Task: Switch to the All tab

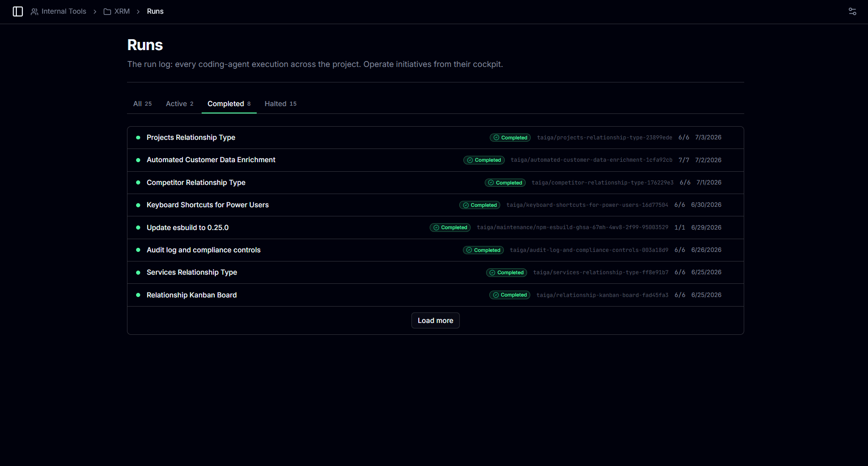Action: pyautogui.click(x=142, y=104)
